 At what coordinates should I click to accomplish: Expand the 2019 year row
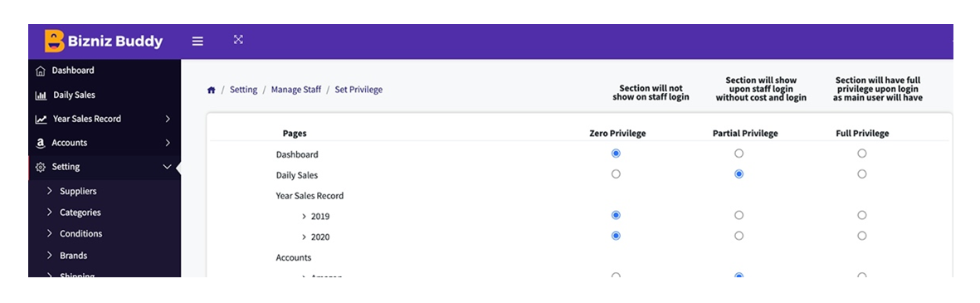pos(305,216)
